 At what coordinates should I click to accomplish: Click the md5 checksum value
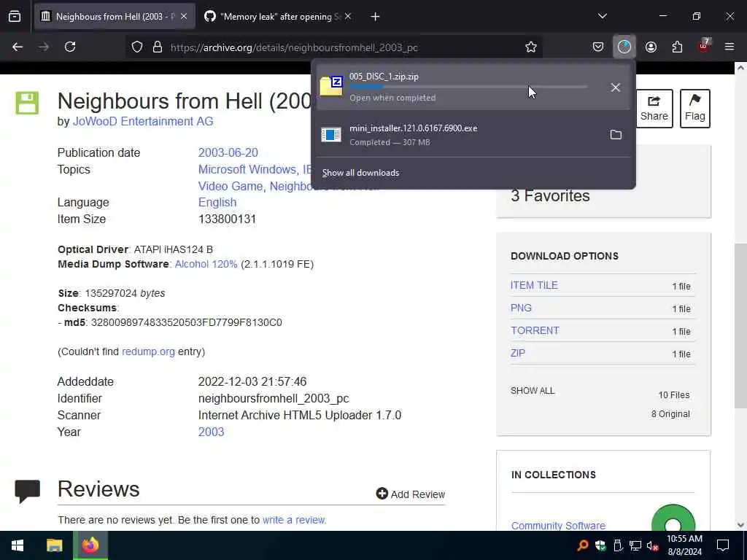coord(187,322)
